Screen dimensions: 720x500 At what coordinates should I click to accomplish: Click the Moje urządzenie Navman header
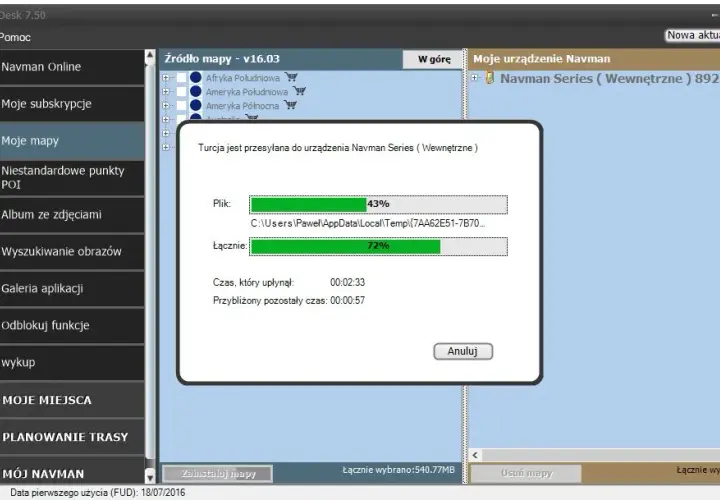(542, 59)
